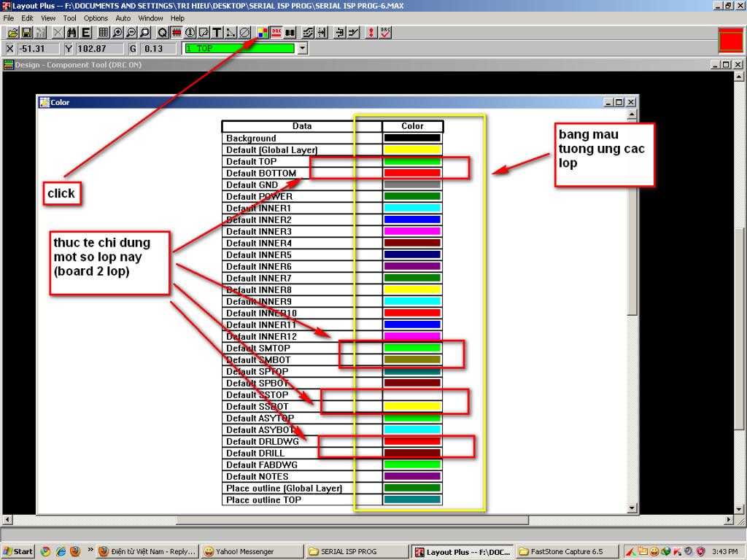Open the View menu
This screenshot has height=560, width=747.
48,18
